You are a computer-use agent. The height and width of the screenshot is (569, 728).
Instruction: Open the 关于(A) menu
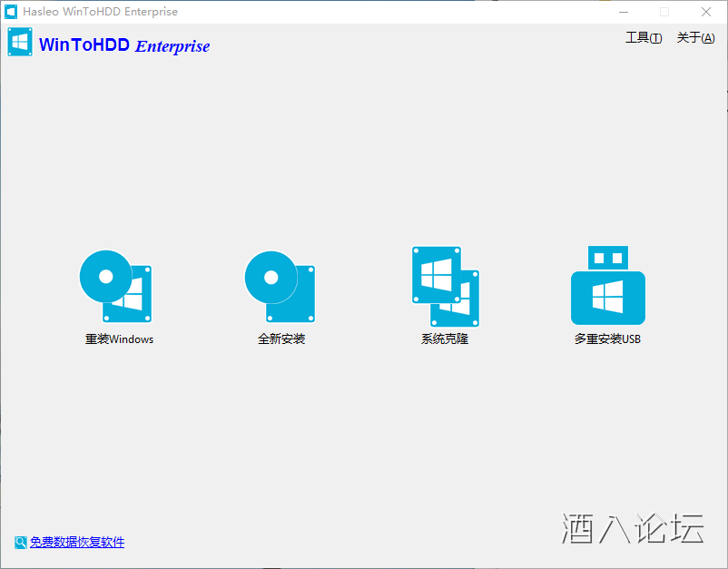point(694,38)
